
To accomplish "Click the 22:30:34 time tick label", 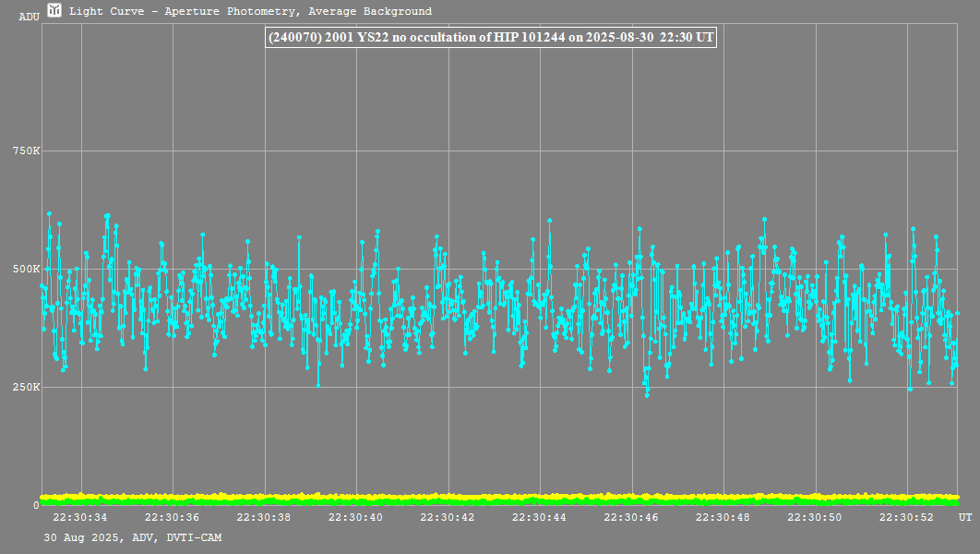I will 80,518.
